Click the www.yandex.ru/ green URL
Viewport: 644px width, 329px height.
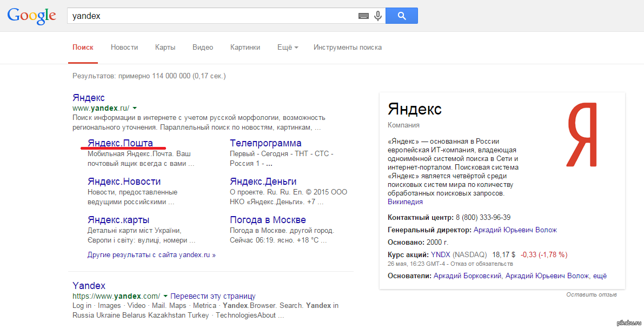101,108
